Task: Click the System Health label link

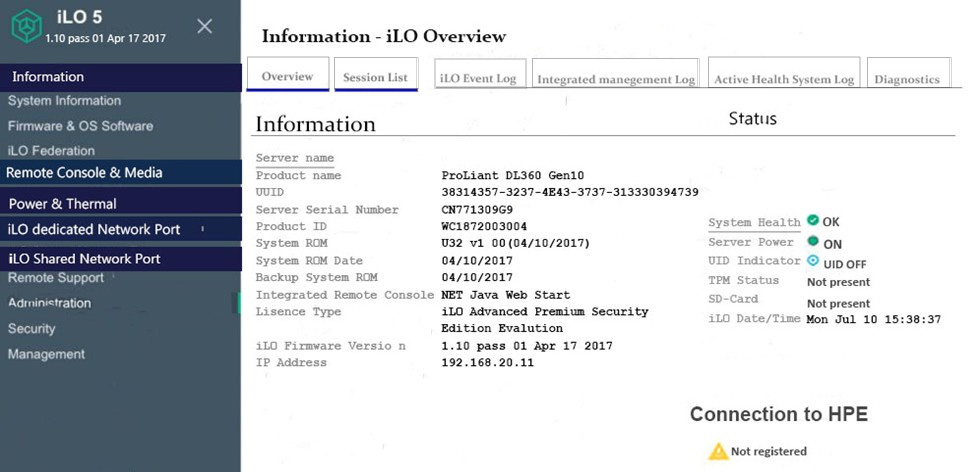Action: coord(754,222)
